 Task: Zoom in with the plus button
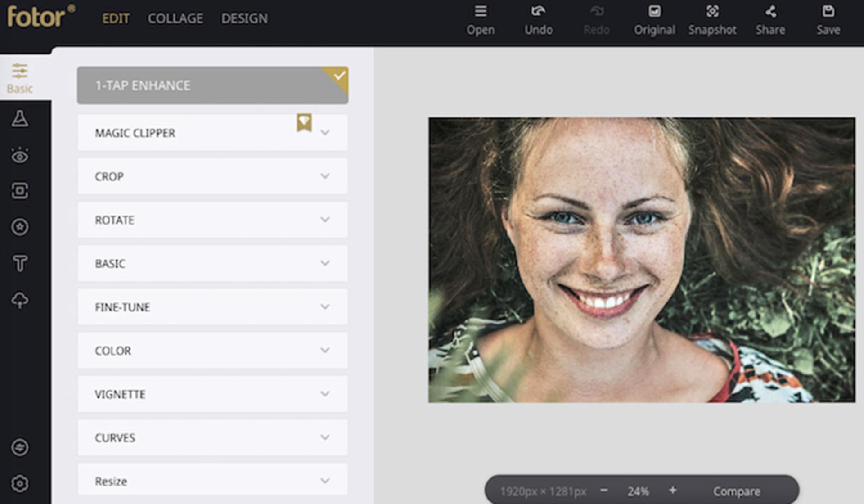[x=673, y=490]
